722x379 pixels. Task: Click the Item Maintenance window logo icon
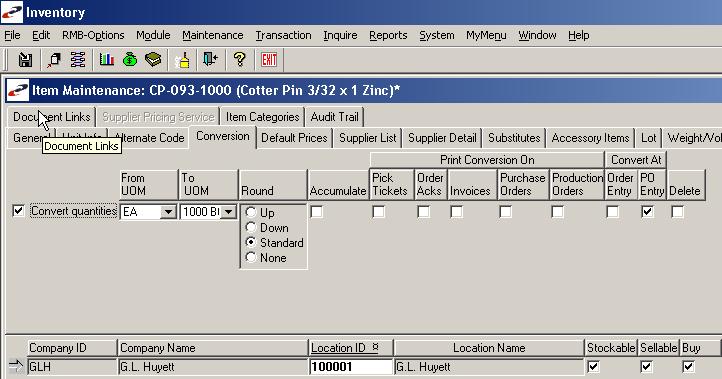tap(17, 90)
